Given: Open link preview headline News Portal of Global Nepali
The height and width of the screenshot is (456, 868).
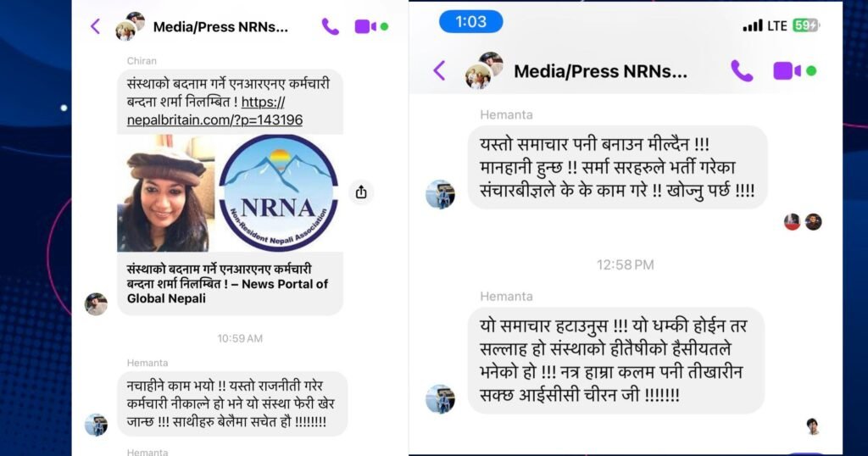Looking at the screenshot, I should point(227,283).
